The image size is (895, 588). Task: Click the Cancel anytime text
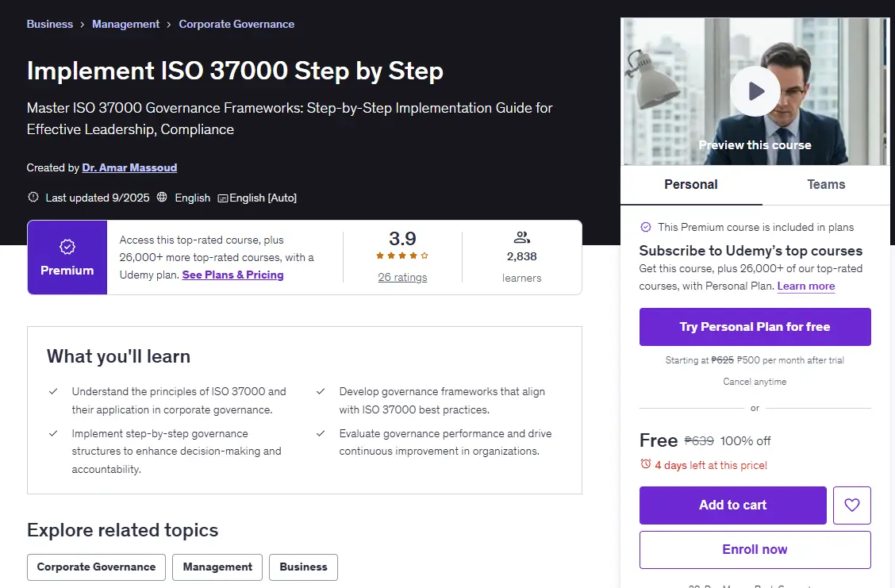[x=755, y=382]
